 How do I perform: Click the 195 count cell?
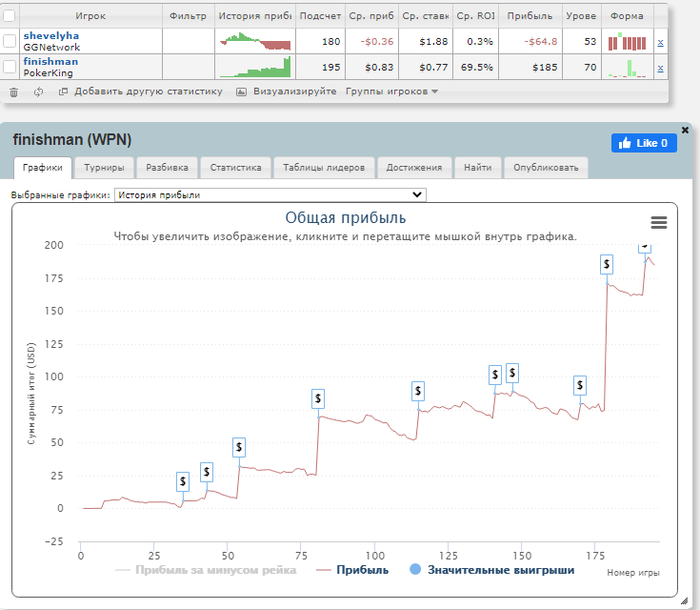(321, 67)
